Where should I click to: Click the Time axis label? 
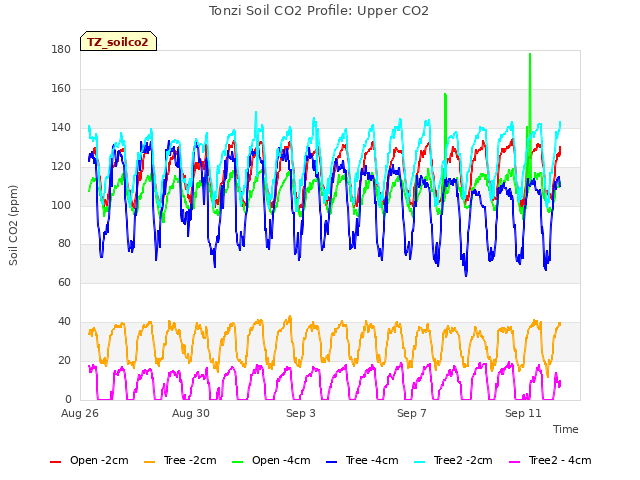566,429
